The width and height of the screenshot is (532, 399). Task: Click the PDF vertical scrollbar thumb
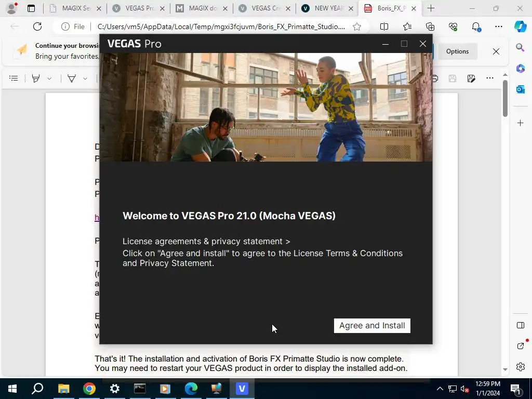pos(505,98)
